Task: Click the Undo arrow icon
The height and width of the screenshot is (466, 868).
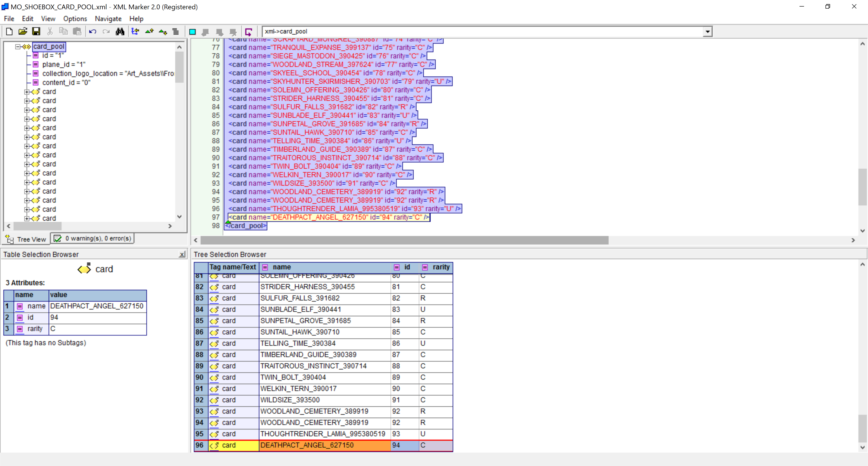Action: [x=92, y=31]
